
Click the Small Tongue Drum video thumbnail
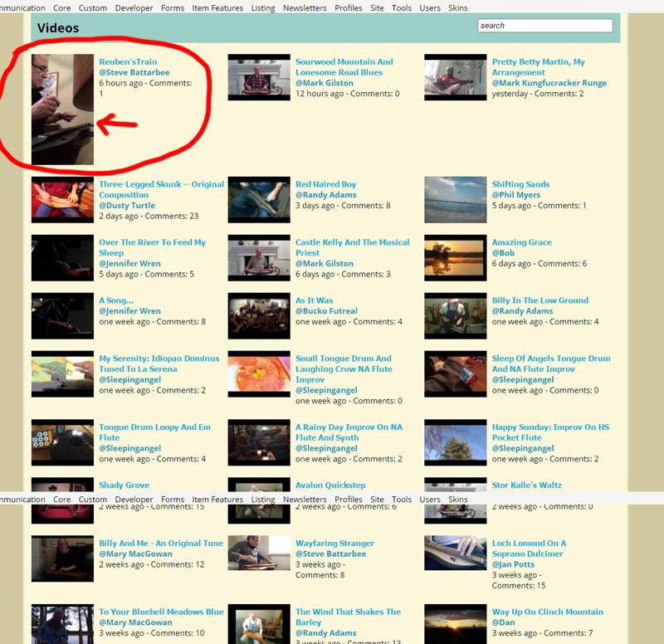(x=259, y=375)
